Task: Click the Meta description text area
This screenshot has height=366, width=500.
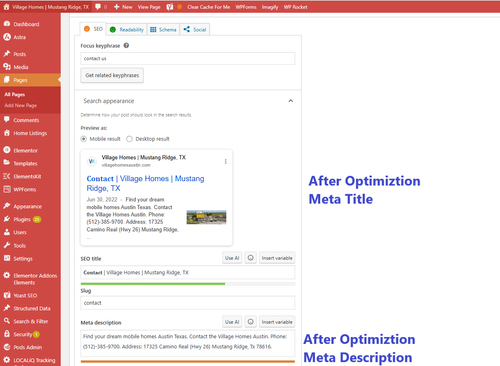Action: (188, 343)
